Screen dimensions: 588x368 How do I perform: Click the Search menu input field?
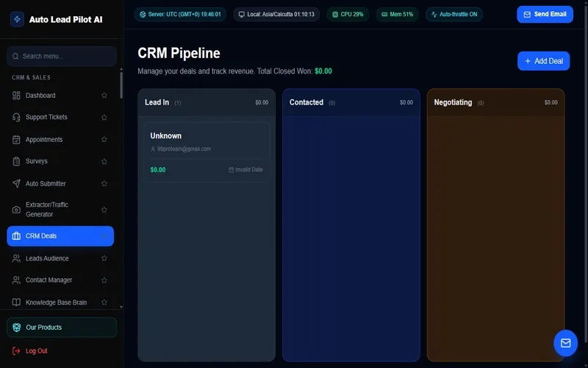point(62,57)
